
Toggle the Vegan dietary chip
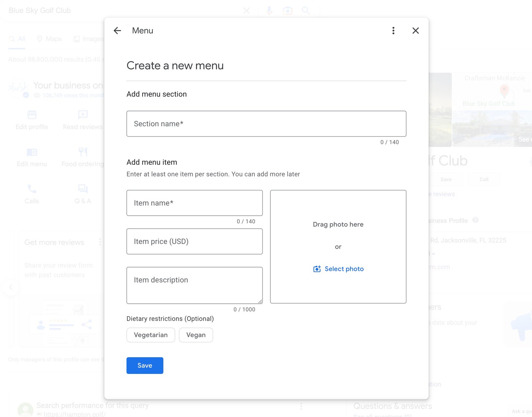(196, 335)
